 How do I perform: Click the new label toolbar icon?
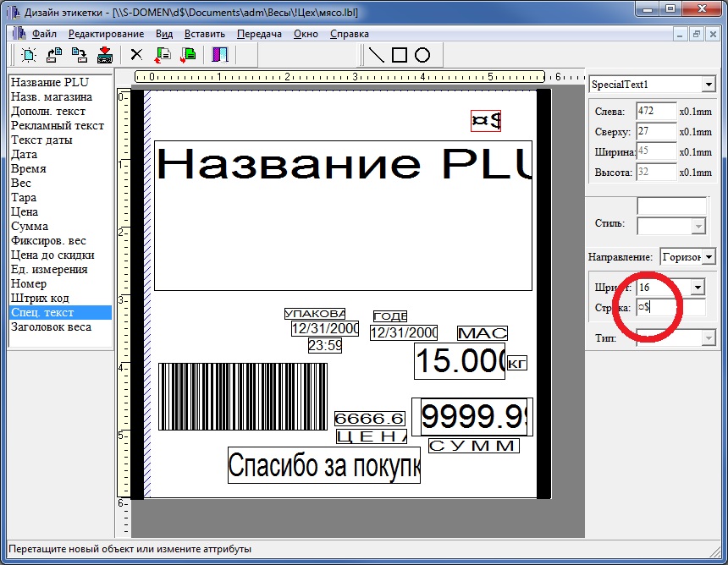pos(29,55)
